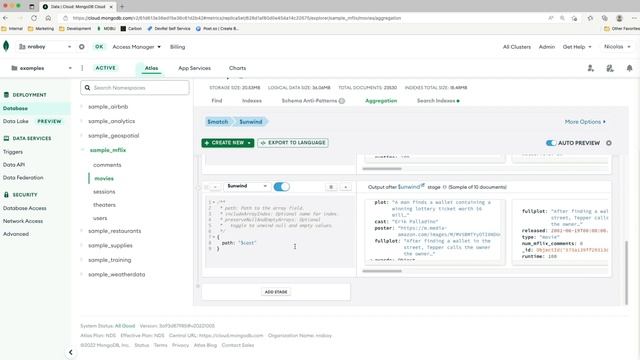This screenshot has height=360, width=640.
Task: Add stage after $unwind with plus button
Action: pyautogui.click(x=346, y=187)
